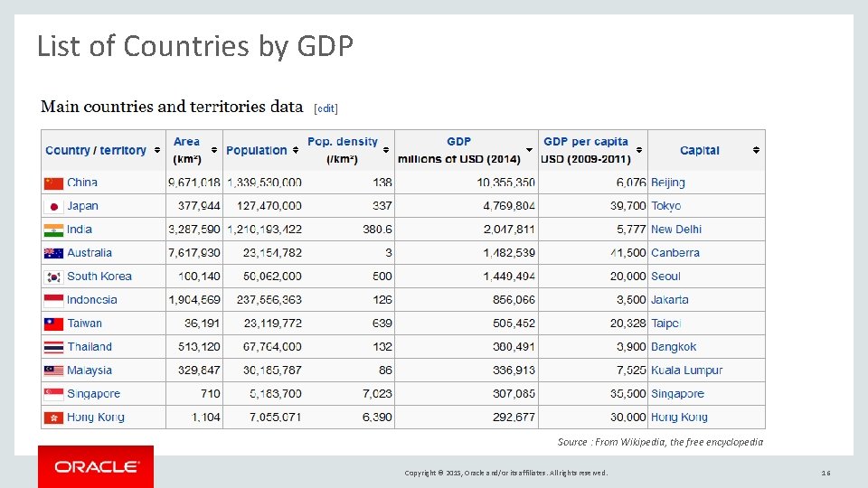Click the edit link beside the heading
Screen dimensions: 868x488
tap(325, 108)
